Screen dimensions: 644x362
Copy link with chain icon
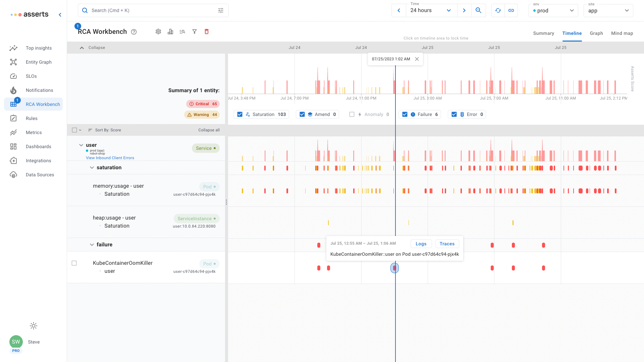point(511,10)
